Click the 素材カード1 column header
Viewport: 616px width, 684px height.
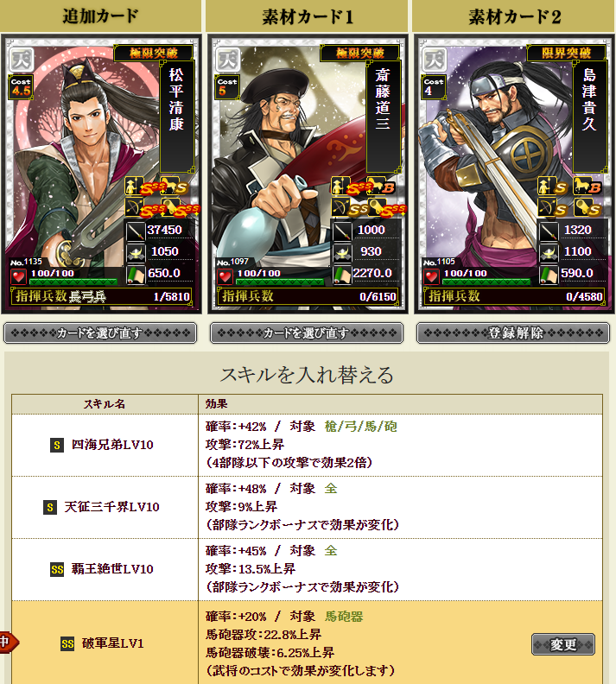click(x=308, y=16)
